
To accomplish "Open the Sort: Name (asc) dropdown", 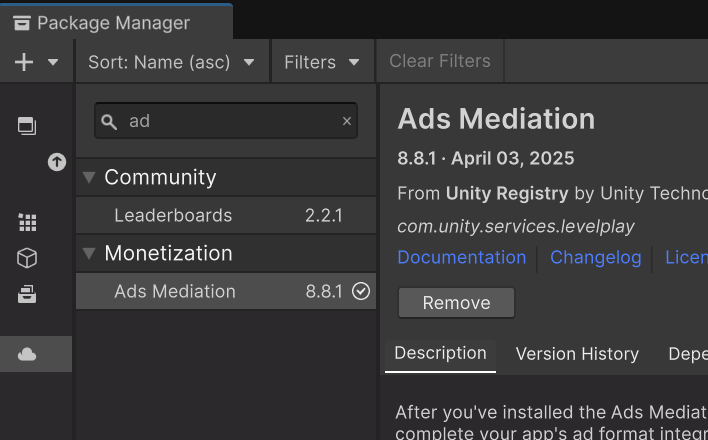I will 172,62.
